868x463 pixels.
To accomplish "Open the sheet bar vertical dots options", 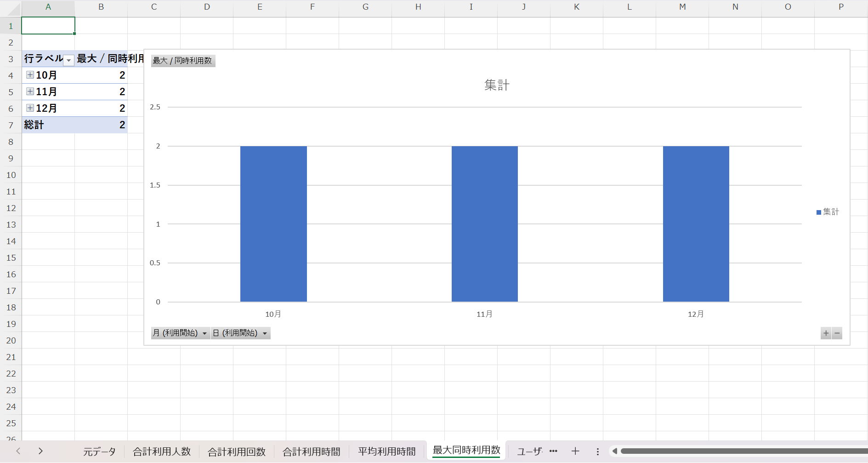I will point(597,452).
